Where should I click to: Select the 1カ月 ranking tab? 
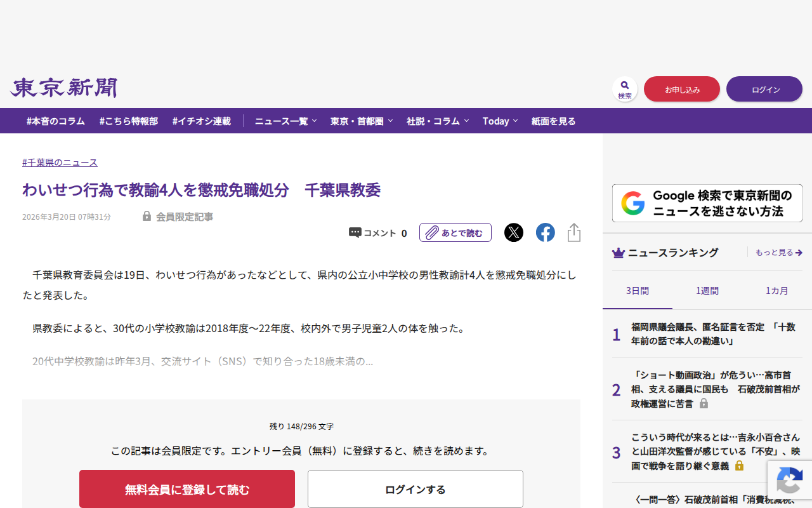point(777,291)
